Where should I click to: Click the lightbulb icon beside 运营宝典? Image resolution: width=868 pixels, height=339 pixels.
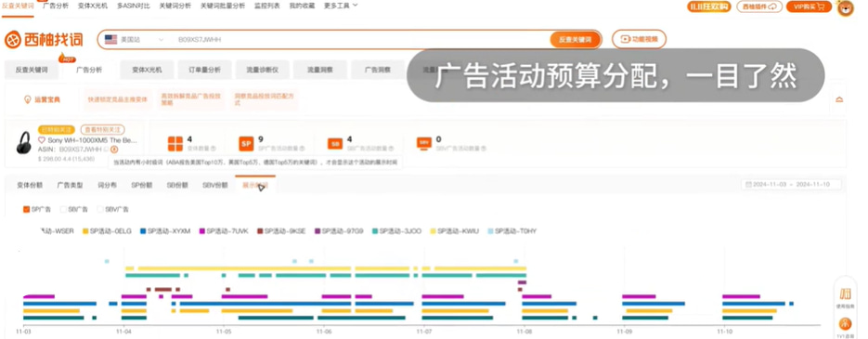(x=27, y=99)
